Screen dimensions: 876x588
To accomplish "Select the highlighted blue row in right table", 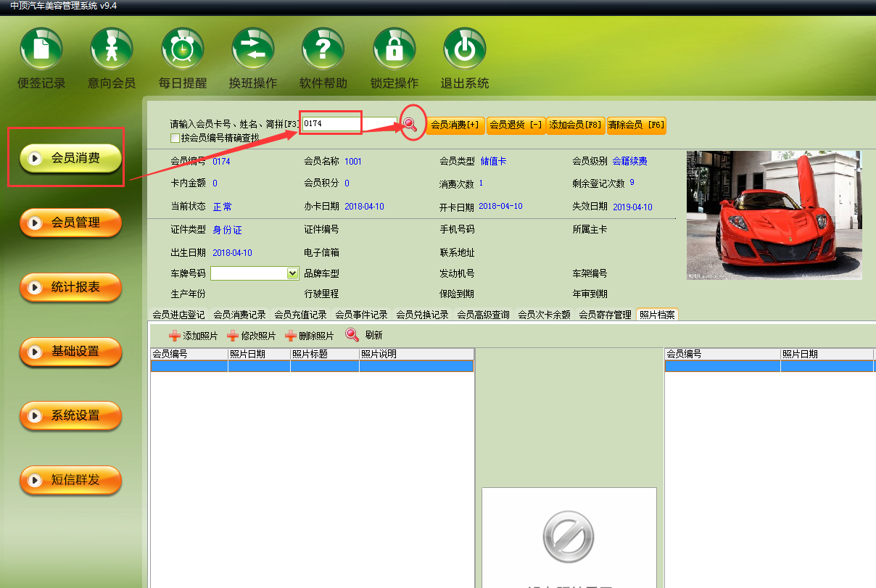I will [x=769, y=366].
